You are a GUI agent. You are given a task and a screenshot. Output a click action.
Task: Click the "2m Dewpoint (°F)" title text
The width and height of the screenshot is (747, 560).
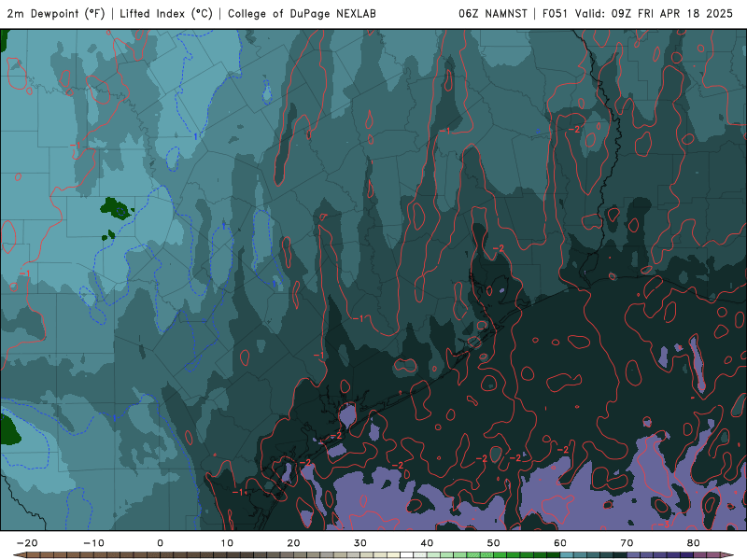[x=56, y=14]
